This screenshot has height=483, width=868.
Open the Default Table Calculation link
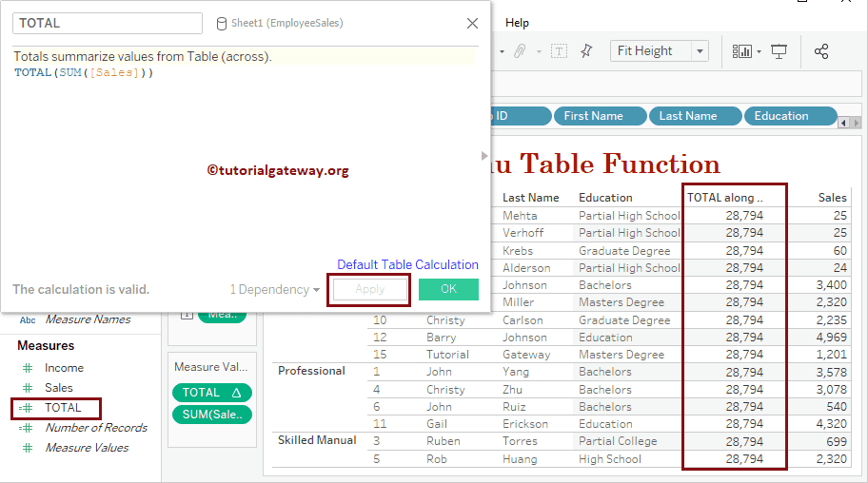(407, 264)
